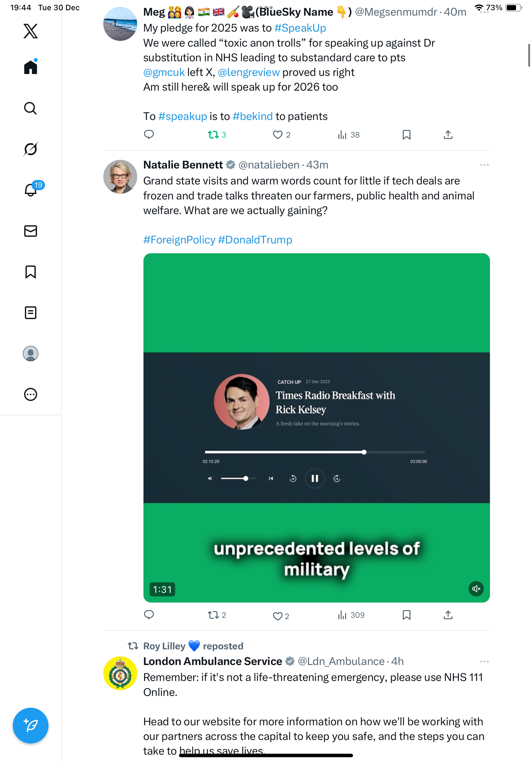Open Notifications bell with 19 badge

click(31, 190)
